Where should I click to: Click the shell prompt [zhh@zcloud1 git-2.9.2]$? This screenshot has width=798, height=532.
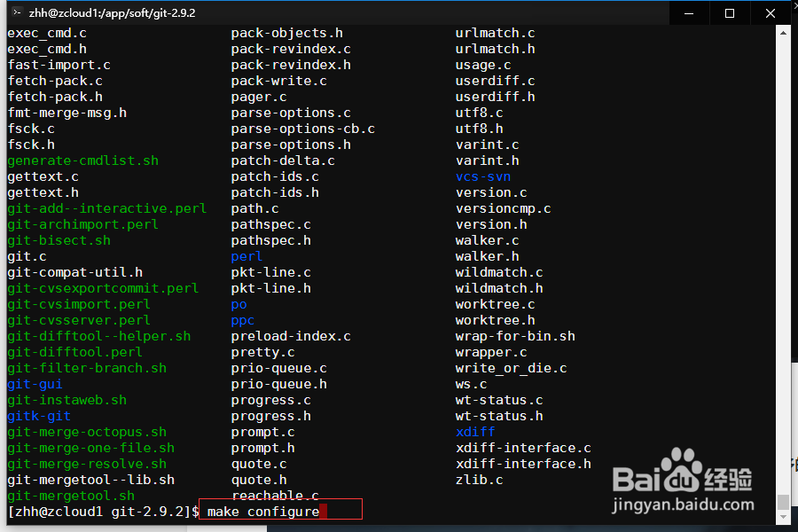pyautogui.click(x=104, y=512)
